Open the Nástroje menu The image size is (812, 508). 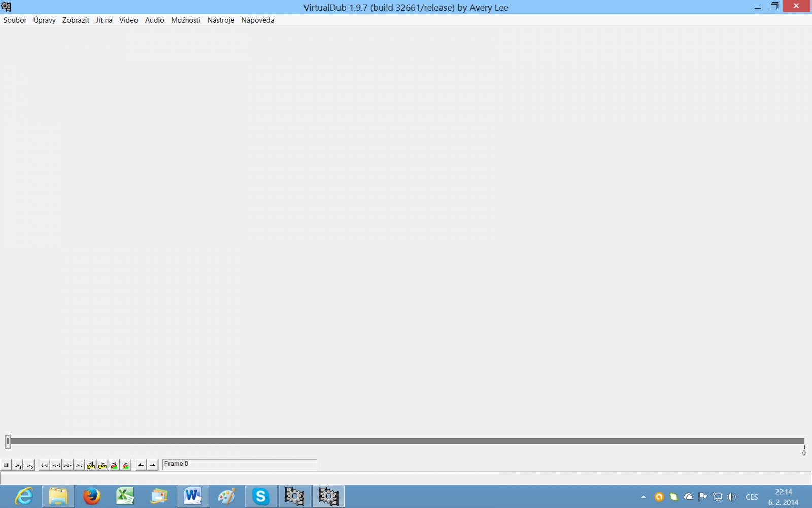point(221,20)
